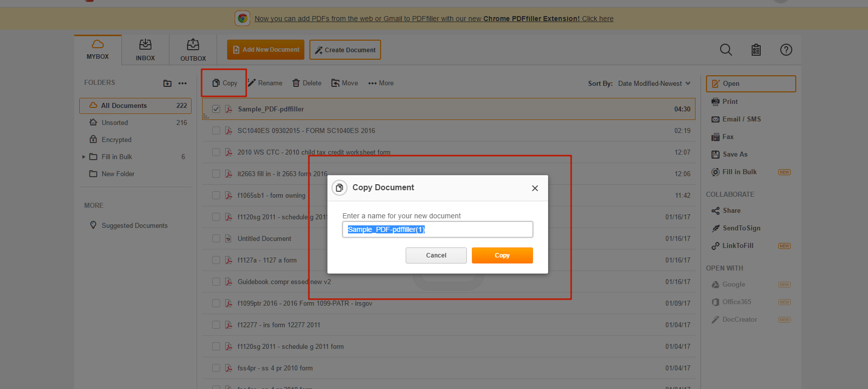Open the help question mark icon
This screenshot has width=868, height=389.
point(786,50)
